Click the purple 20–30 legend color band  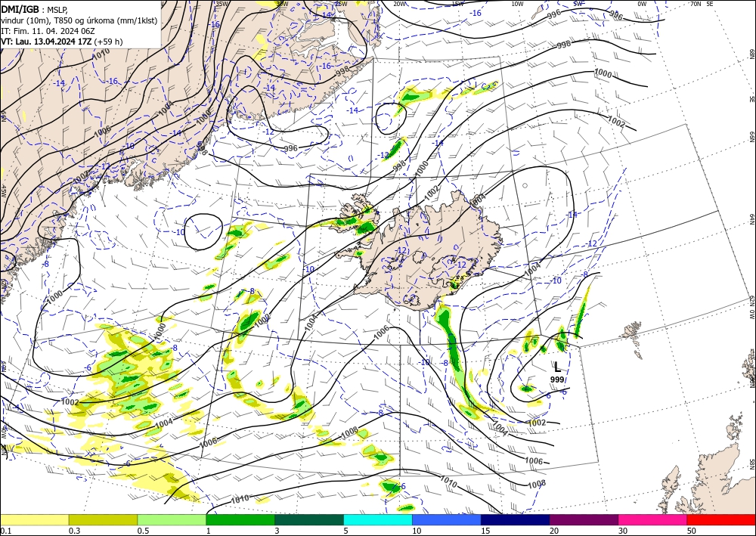click(x=584, y=520)
